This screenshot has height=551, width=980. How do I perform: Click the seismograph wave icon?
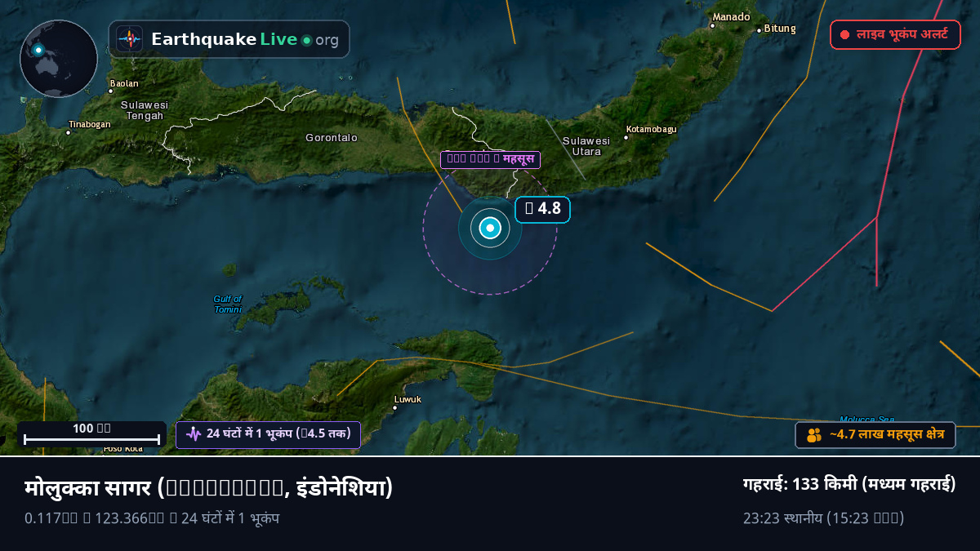pyautogui.click(x=194, y=434)
